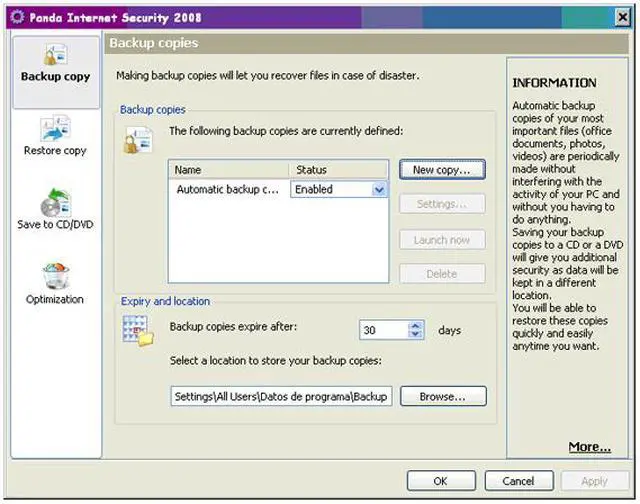Click the backup location path field
The width and height of the screenshot is (640, 504).
tap(280, 396)
